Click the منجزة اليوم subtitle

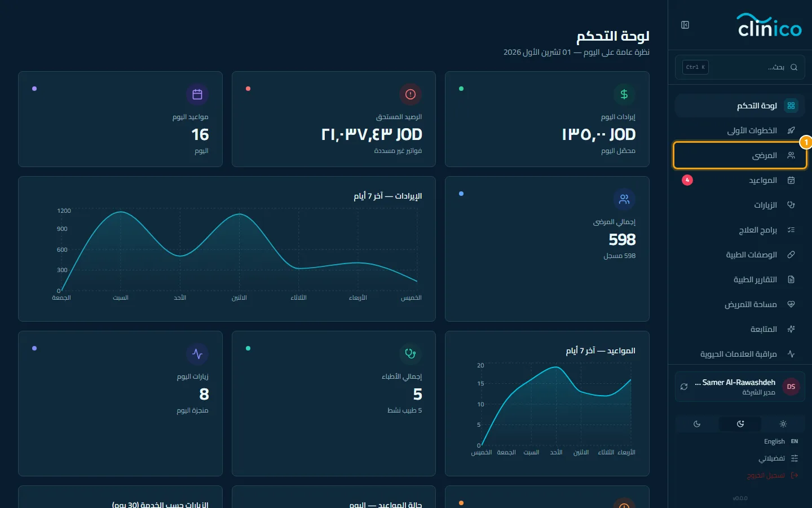[192, 410]
